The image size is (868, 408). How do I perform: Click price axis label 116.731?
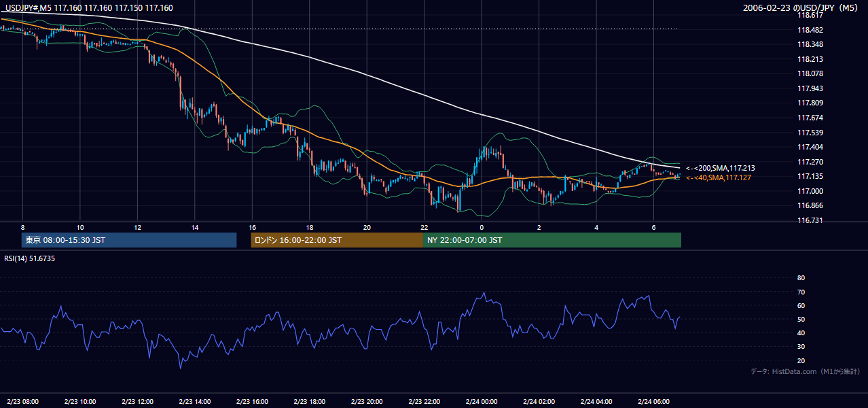tap(810, 220)
